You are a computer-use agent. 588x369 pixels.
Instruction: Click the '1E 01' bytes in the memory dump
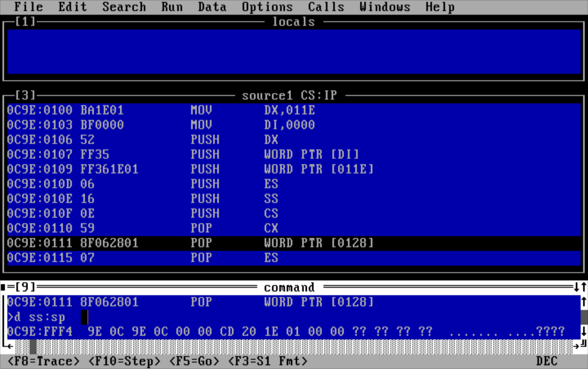(x=282, y=332)
